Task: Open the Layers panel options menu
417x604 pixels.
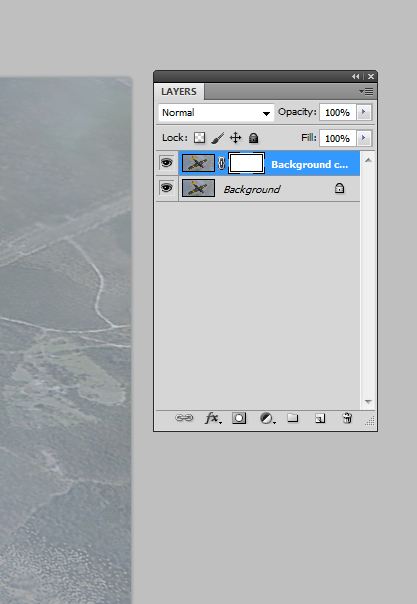Action: tap(367, 92)
